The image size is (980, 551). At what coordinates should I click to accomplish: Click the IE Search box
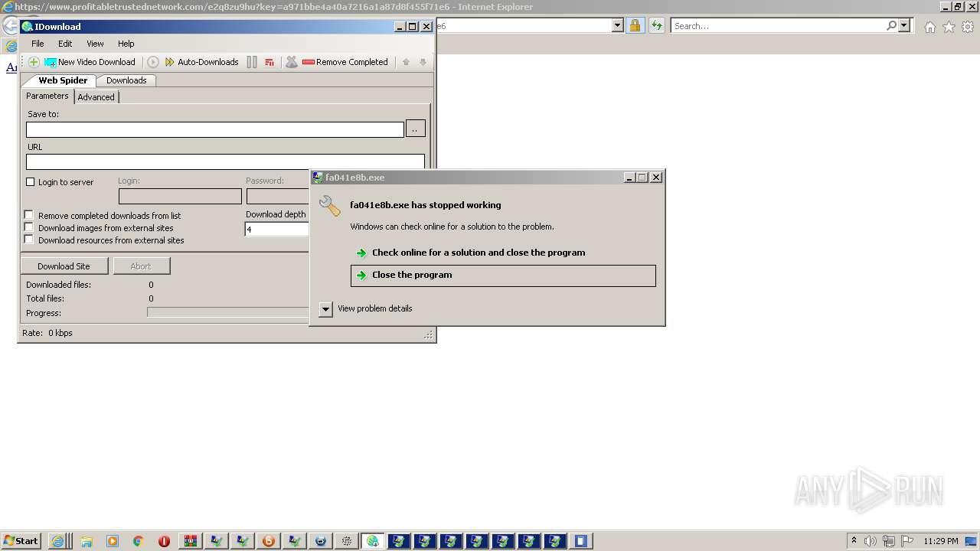click(778, 26)
